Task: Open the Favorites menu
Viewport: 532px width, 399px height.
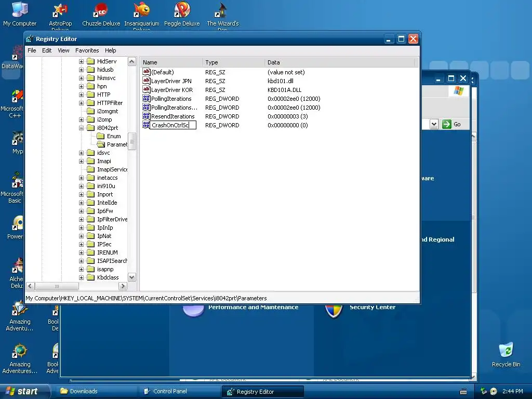Action: coord(87,50)
